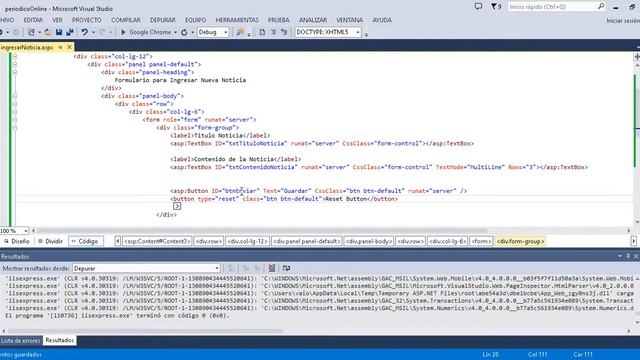
Task: Open the EDITAR menu
Action: [33, 20]
